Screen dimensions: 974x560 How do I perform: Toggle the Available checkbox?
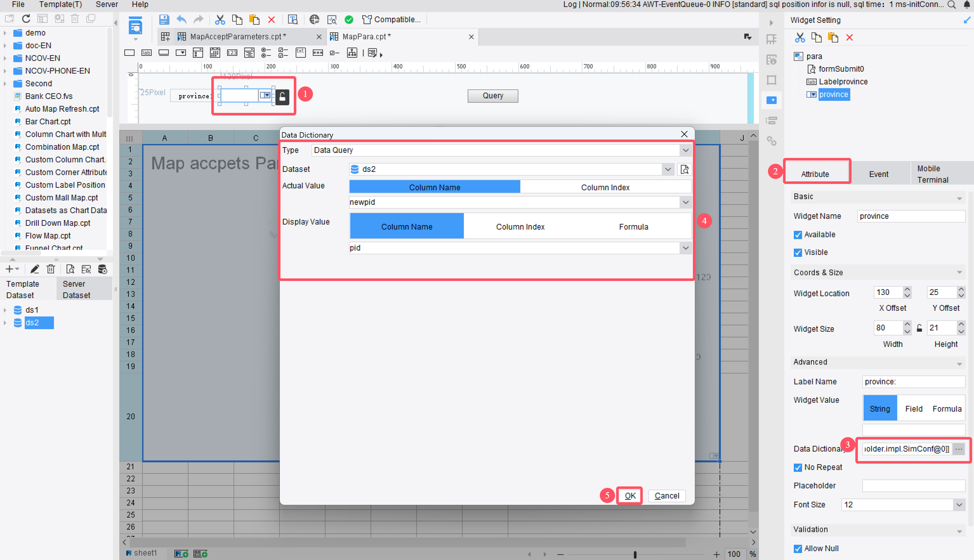tap(798, 235)
